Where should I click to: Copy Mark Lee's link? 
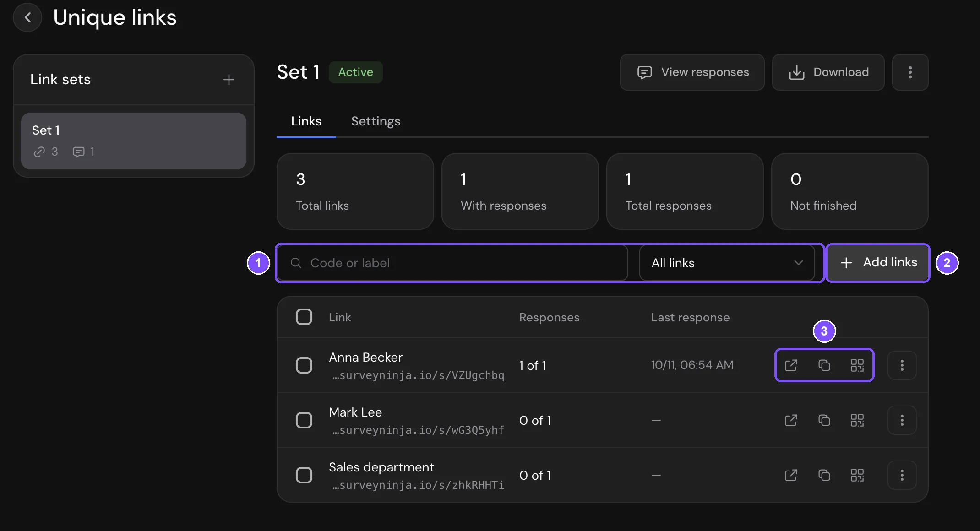click(824, 420)
